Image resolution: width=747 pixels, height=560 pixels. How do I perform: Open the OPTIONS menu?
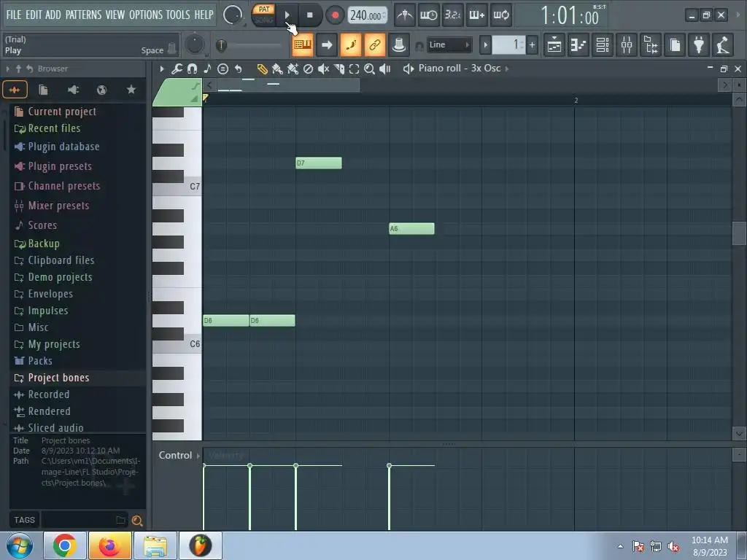146,15
